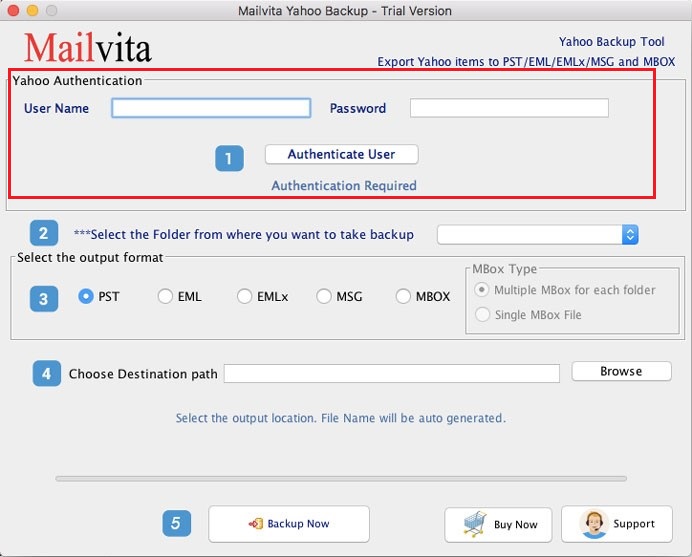
Task: Click the Choose Destination path label
Action: [x=143, y=374]
